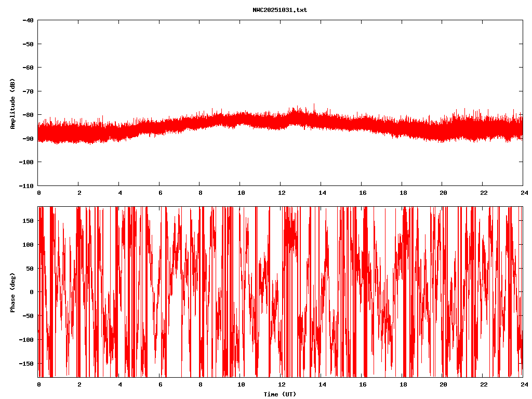This screenshot has height=399, width=532.
Task: Click hour 18 tick below phase plot
Action: click(x=402, y=384)
